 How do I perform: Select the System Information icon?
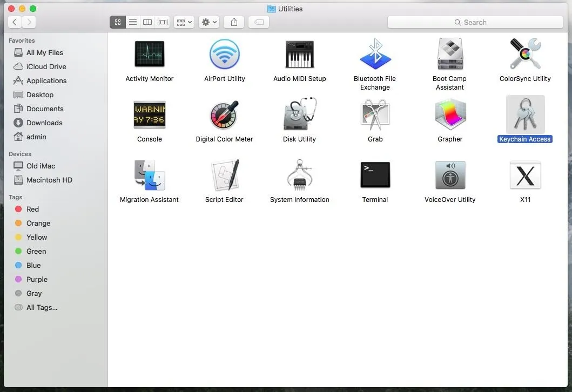[x=299, y=175]
